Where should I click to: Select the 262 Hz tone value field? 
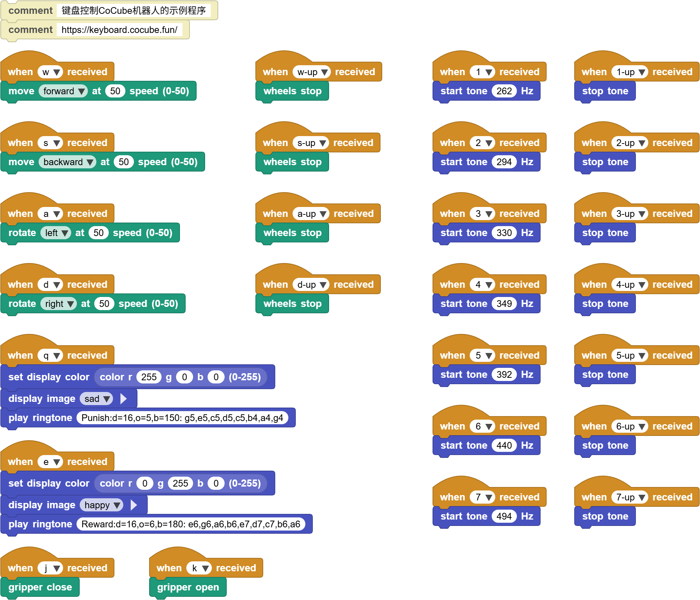click(x=504, y=91)
